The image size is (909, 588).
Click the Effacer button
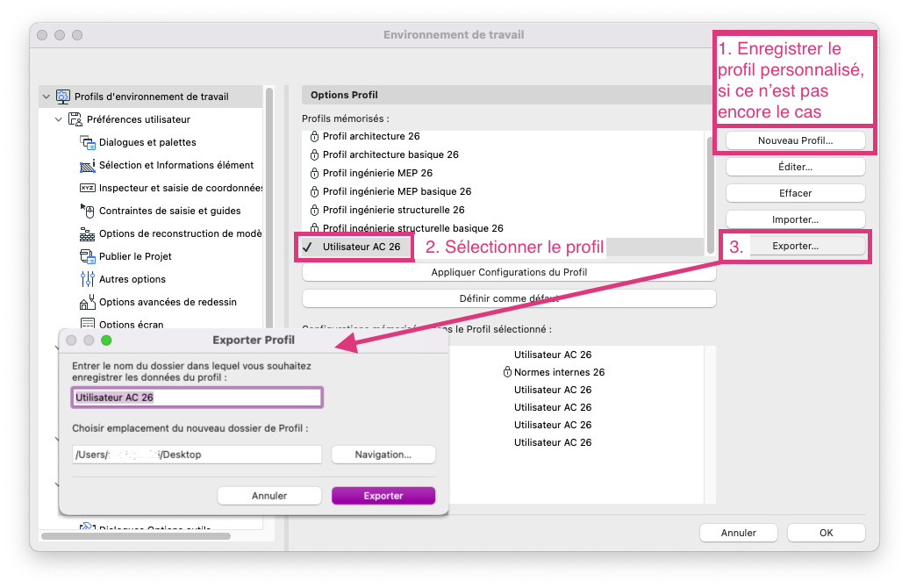[x=795, y=193]
